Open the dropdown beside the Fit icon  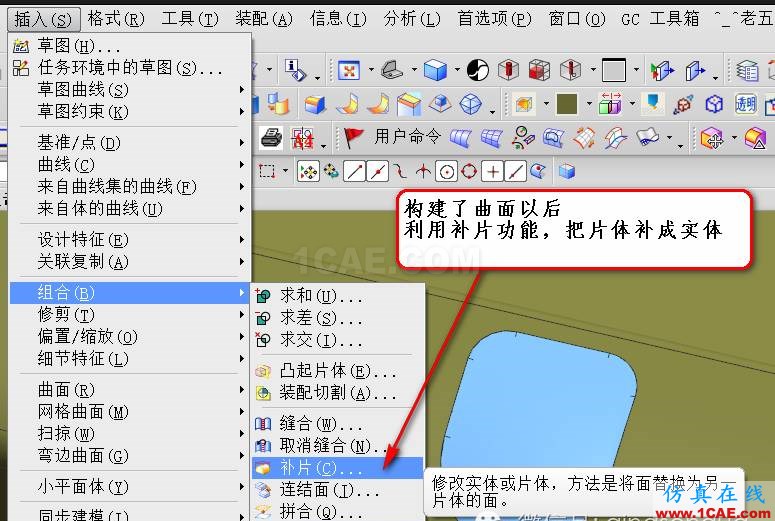click(x=371, y=70)
